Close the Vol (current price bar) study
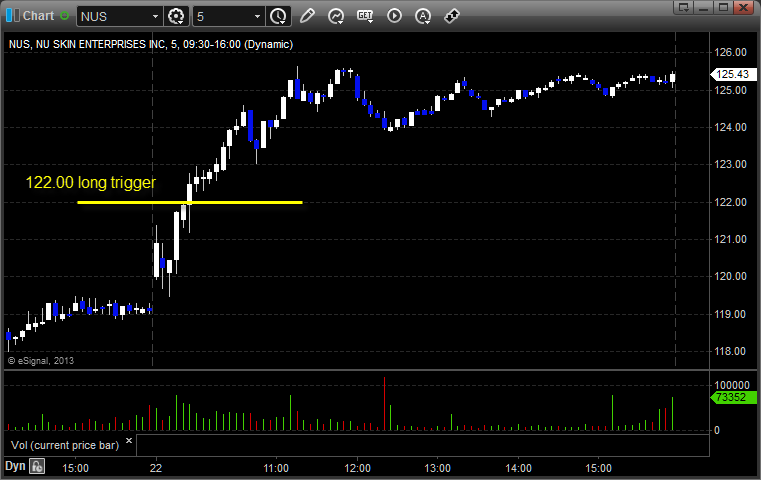 pos(129,441)
